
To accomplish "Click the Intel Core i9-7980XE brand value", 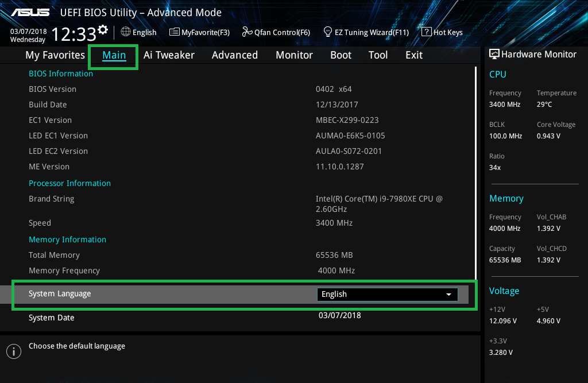I will [x=379, y=204].
